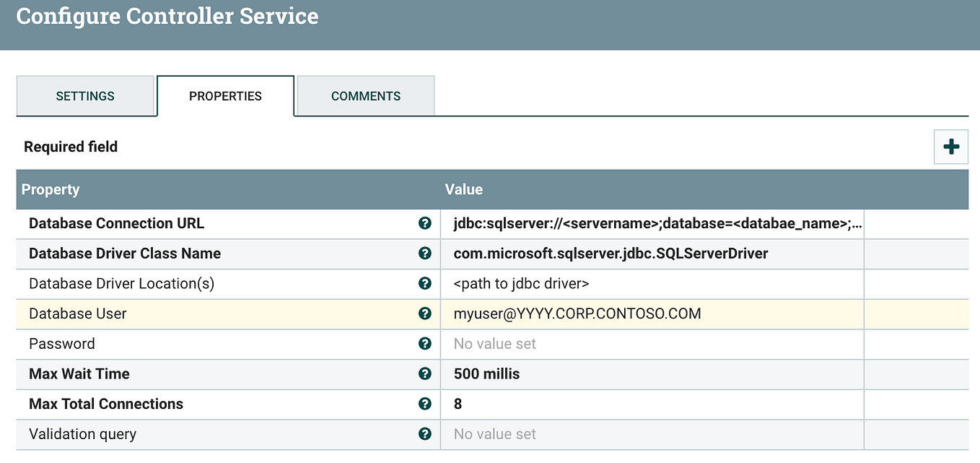980x463 pixels.
Task: Open help for Max Total Connections
Action: tap(425, 404)
